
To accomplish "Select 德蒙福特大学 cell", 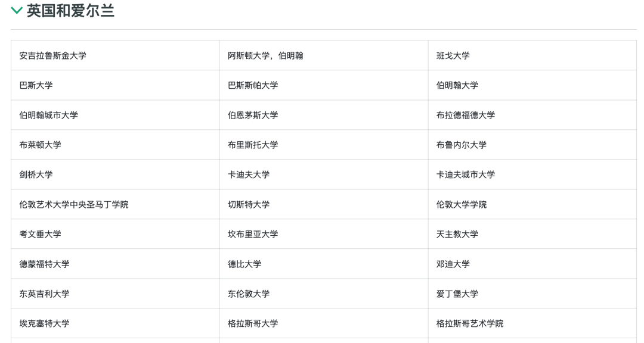I will point(44,264).
